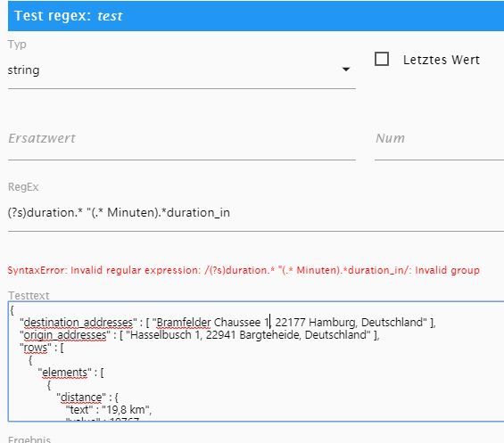Click the SyntaxError message text

tap(244, 270)
